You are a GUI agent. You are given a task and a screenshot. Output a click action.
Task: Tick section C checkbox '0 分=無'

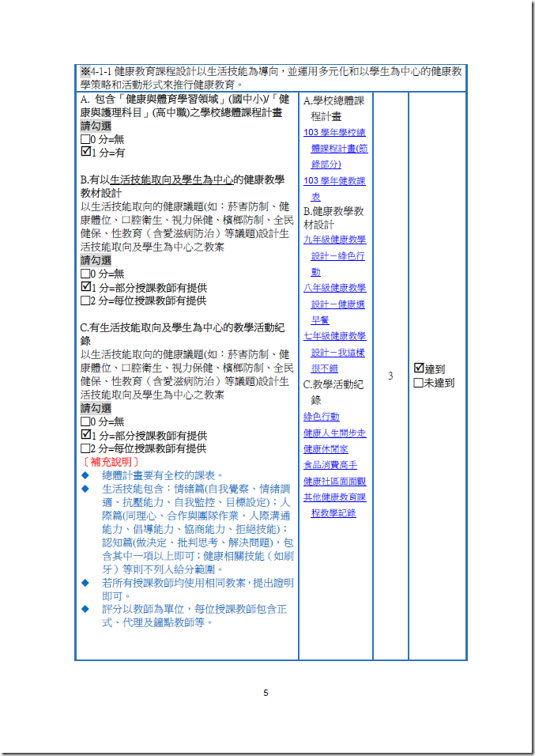[x=85, y=421]
